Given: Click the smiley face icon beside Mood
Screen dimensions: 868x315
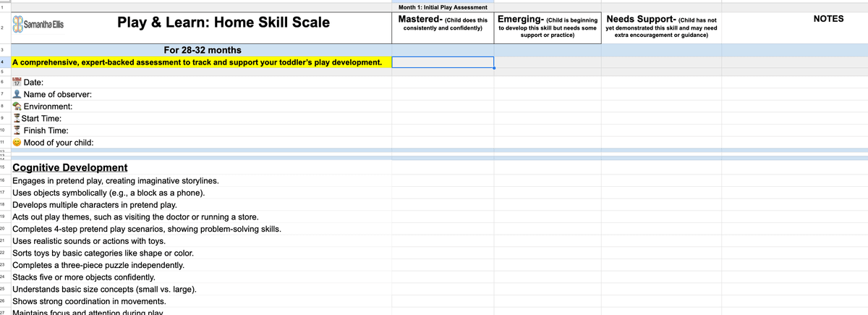Looking at the screenshot, I should point(17,143).
